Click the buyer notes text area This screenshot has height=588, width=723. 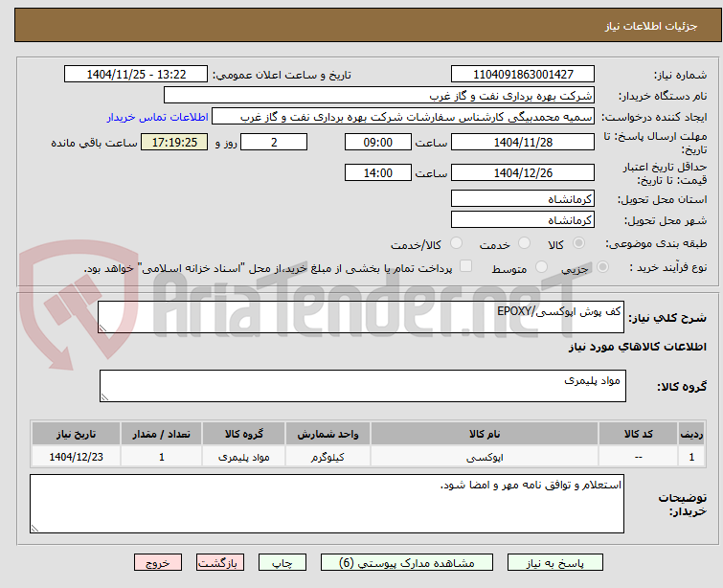coord(327,504)
